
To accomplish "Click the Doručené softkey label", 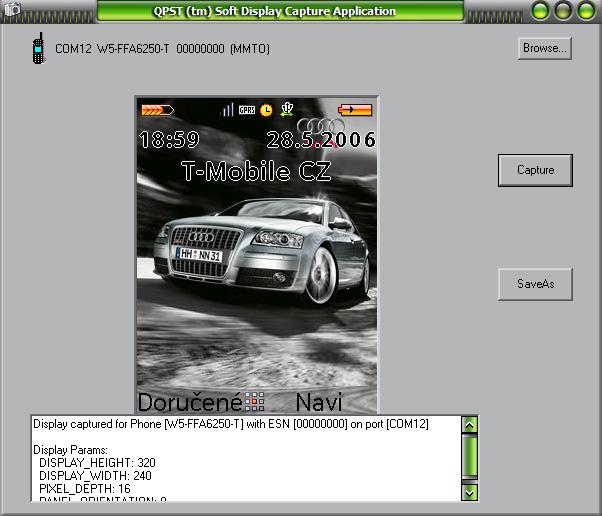I will pos(190,402).
